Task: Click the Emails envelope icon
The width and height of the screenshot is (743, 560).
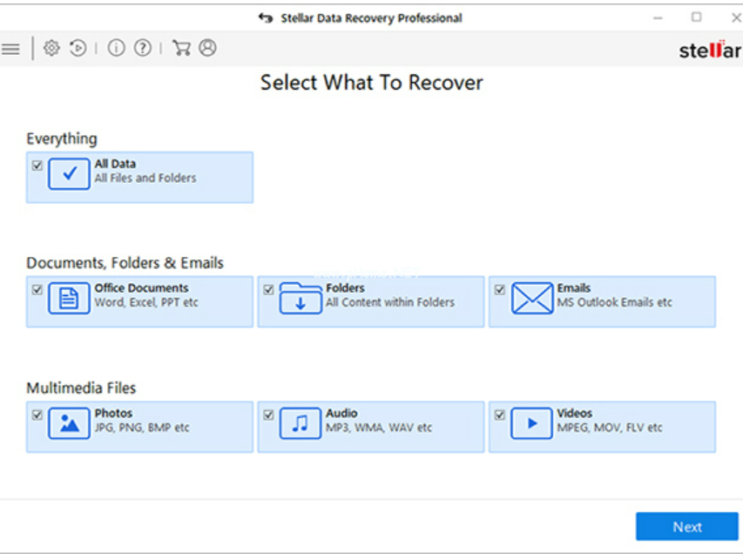Action: pos(531,299)
